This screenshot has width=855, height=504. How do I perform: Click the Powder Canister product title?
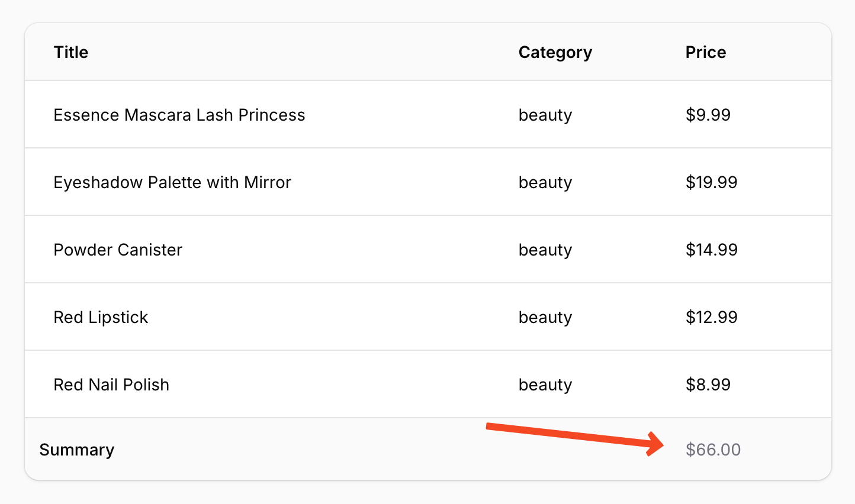pyautogui.click(x=118, y=250)
